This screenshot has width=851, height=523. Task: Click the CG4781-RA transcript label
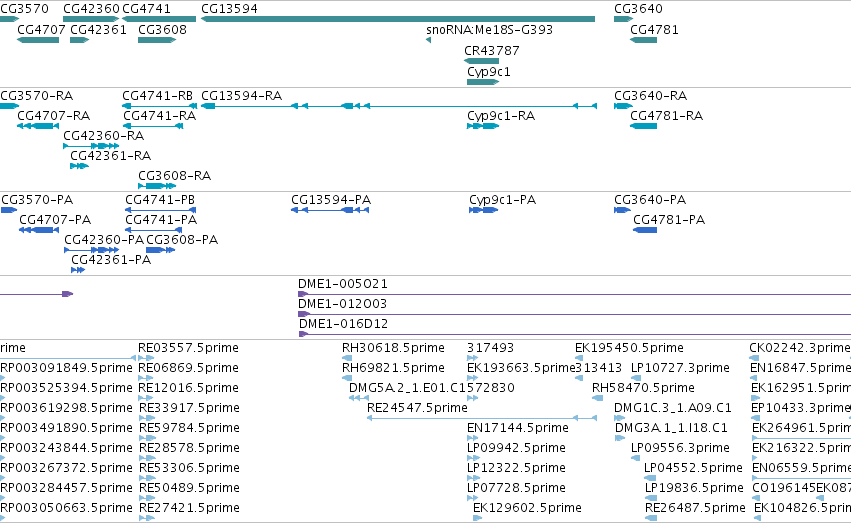tap(666, 116)
